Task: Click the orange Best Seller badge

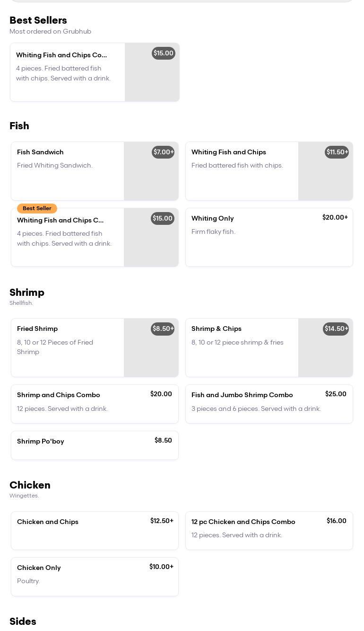Action: (37, 209)
